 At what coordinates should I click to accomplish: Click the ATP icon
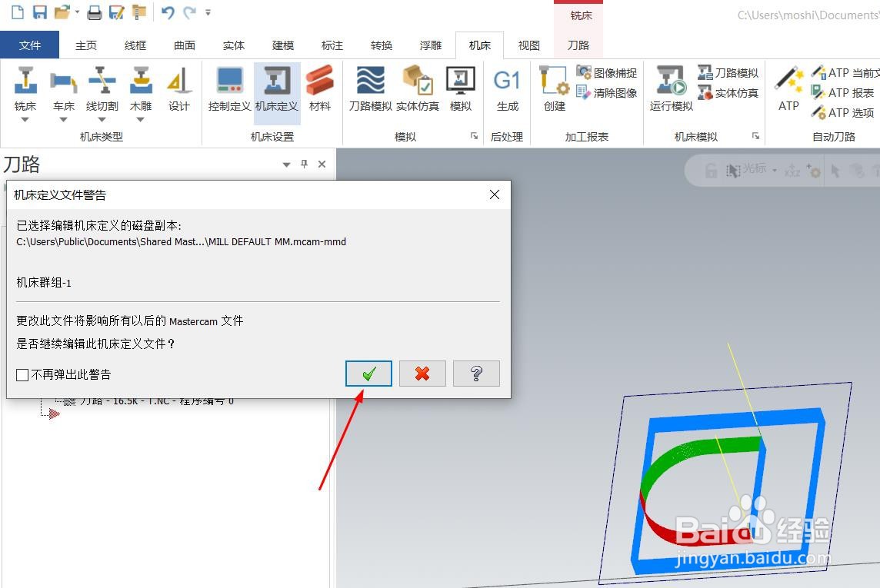coord(788,88)
